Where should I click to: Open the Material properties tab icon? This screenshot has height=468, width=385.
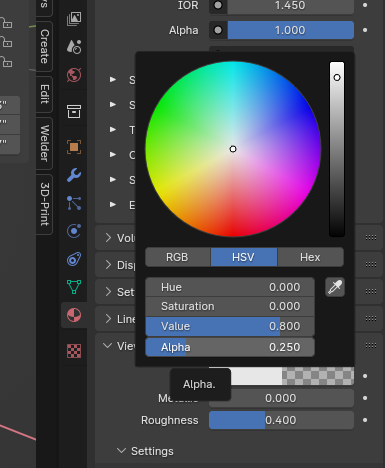(x=74, y=315)
